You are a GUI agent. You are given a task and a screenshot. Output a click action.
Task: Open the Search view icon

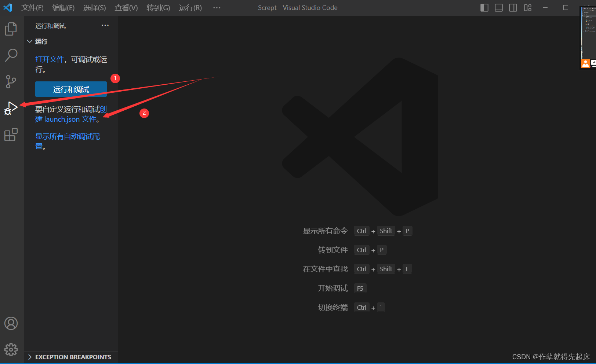pyautogui.click(x=11, y=55)
